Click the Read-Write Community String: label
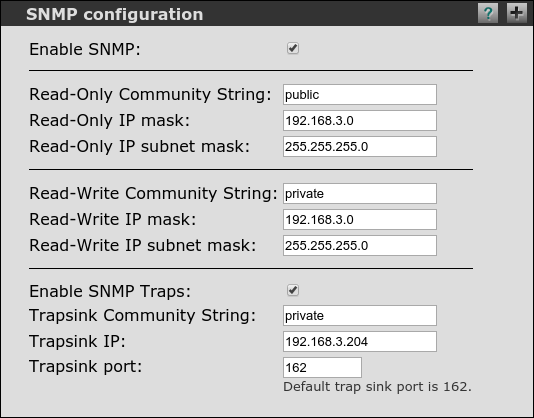Screen dimensions: 534x418 153,193
